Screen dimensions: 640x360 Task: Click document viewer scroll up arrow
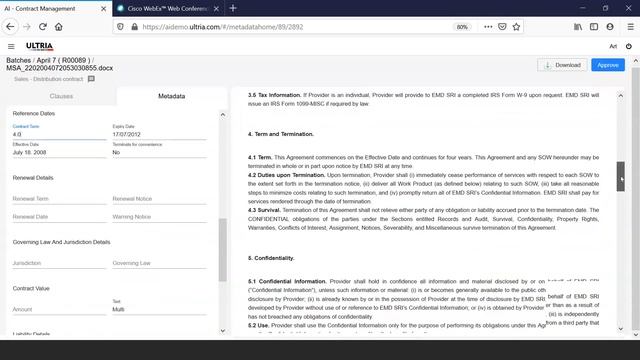[621, 96]
